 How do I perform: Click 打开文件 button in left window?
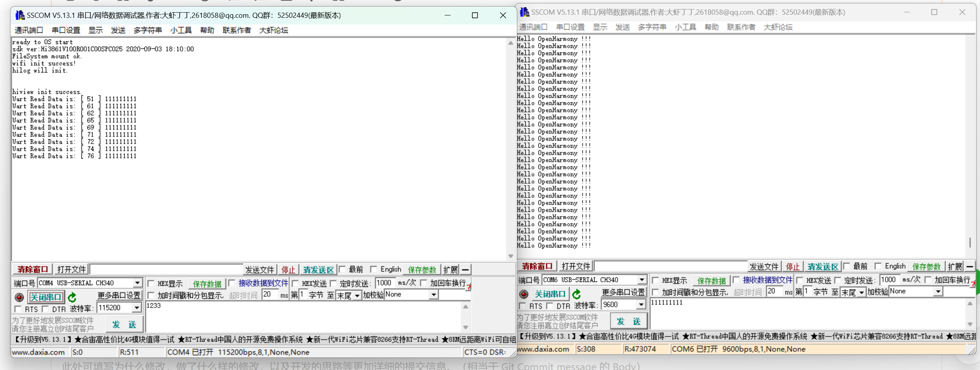coord(71,269)
